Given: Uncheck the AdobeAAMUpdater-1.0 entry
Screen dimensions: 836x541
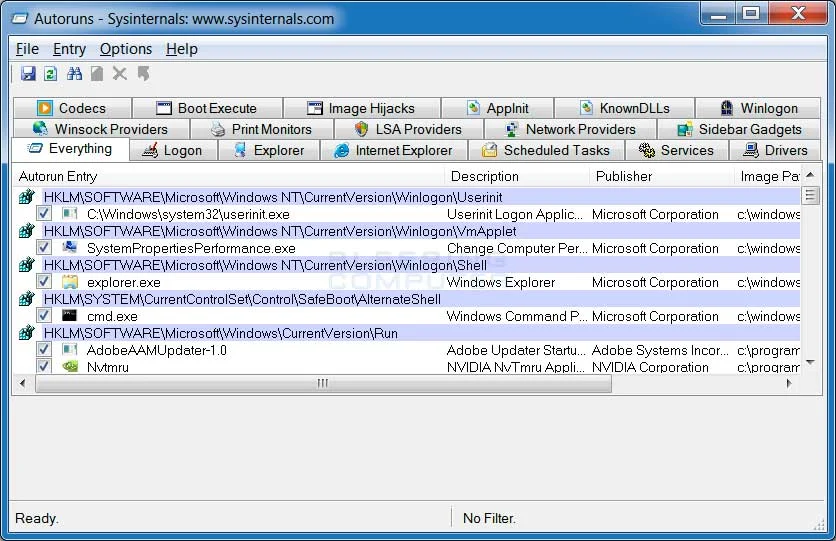Looking at the screenshot, I should point(44,350).
